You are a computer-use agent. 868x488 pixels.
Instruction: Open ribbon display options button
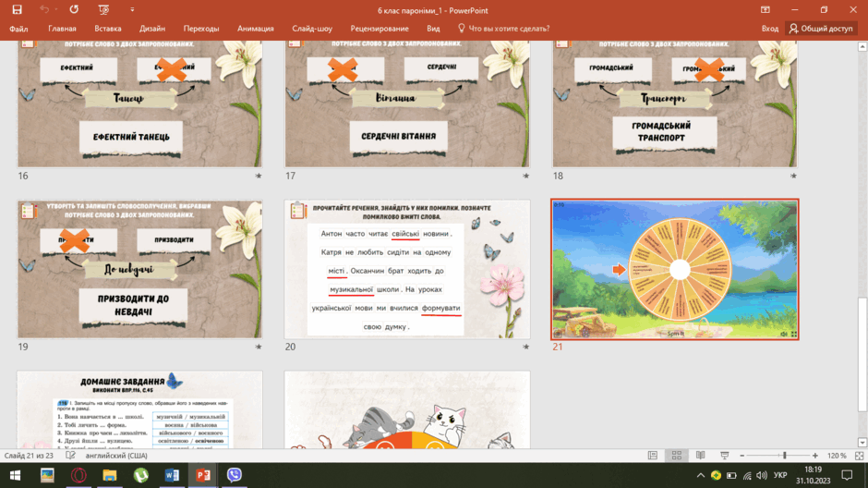pyautogui.click(x=765, y=9)
